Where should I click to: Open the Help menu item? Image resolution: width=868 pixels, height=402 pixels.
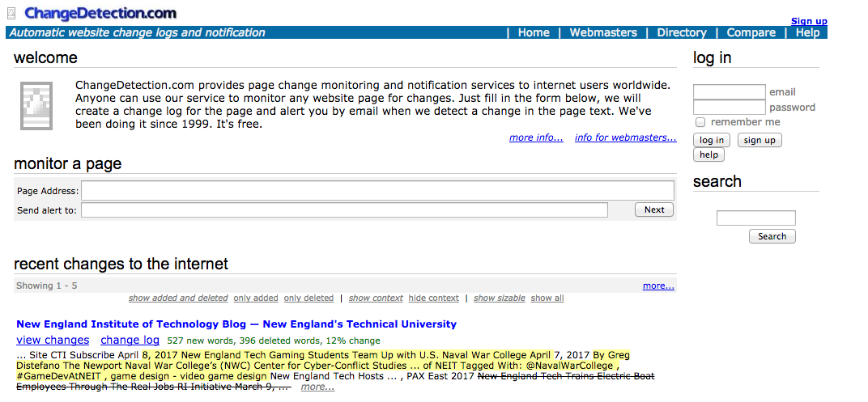pos(807,32)
